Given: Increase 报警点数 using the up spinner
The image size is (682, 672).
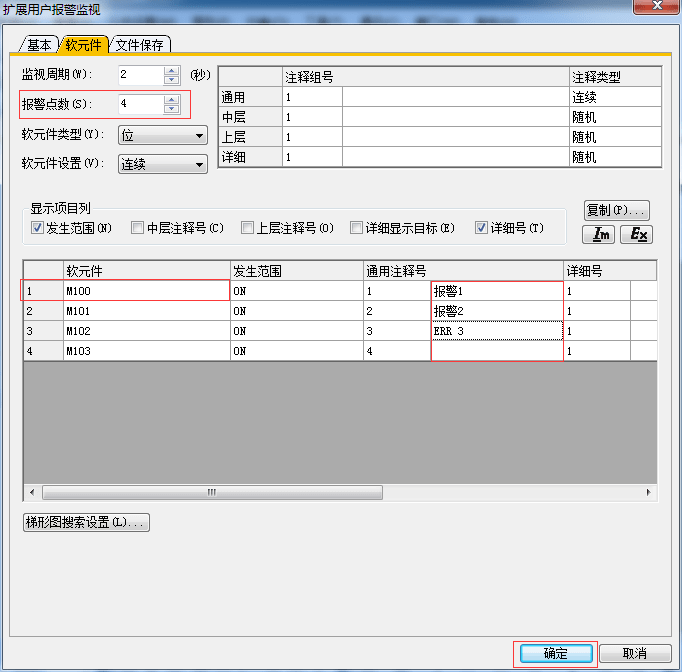Looking at the screenshot, I should [171, 99].
